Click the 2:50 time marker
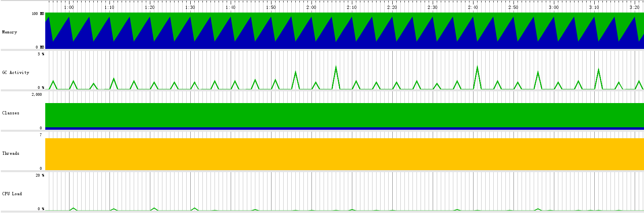 514,7
